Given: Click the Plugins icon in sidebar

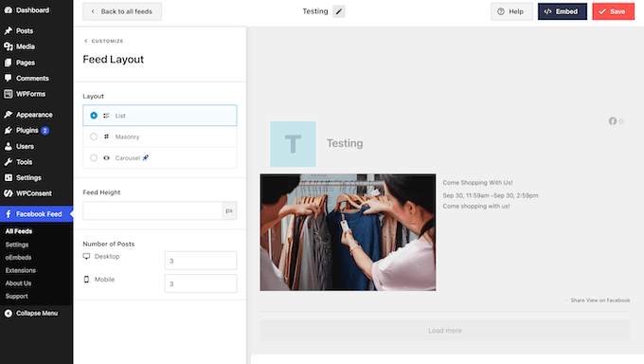Looking at the screenshot, I should click(9, 131).
